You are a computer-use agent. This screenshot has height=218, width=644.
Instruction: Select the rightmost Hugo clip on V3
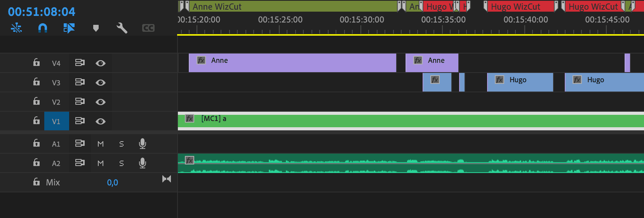click(x=604, y=82)
